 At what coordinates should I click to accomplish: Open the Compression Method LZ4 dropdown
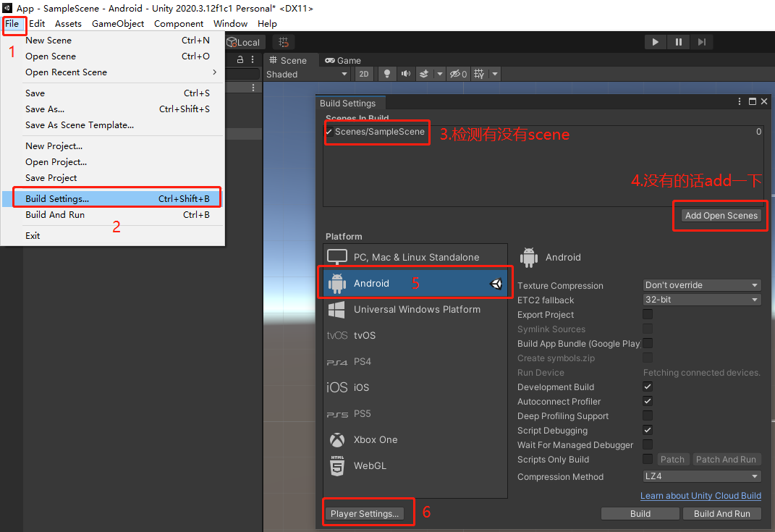[x=700, y=476]
